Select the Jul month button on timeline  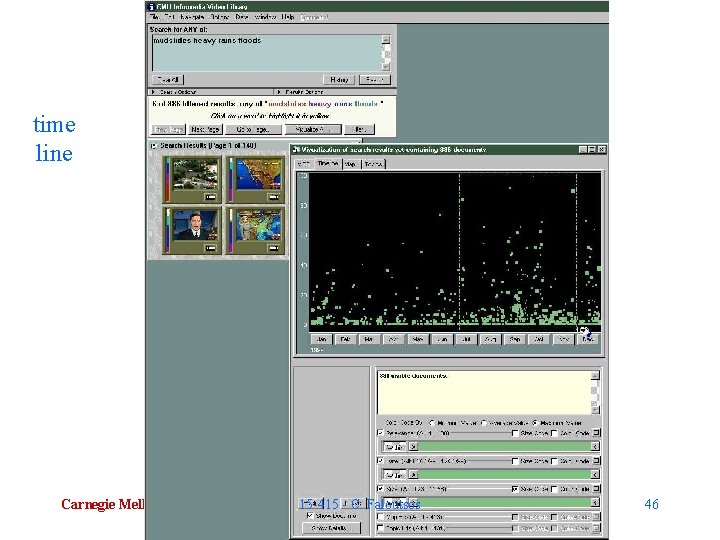click(x=466, y=339)
